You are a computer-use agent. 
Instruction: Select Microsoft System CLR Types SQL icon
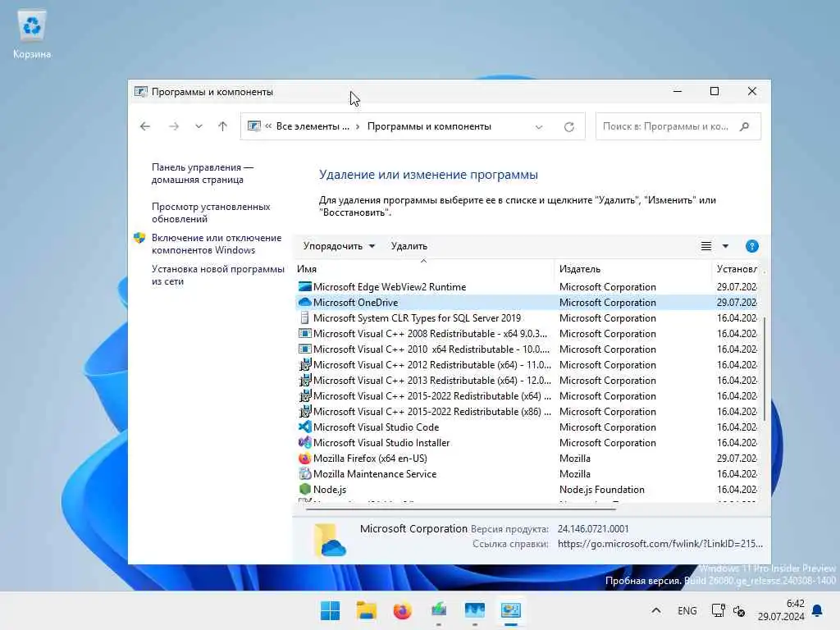click(x=305, y=317)
